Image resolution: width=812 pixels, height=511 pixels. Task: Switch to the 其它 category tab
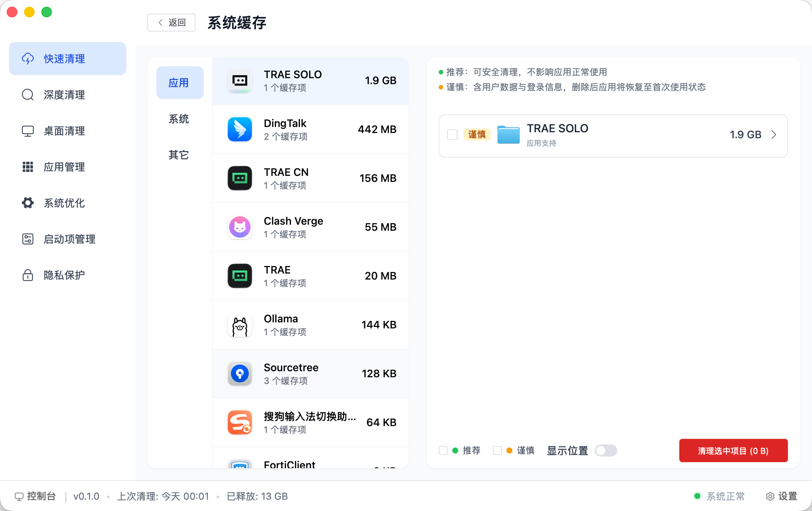tap(179, 155)
